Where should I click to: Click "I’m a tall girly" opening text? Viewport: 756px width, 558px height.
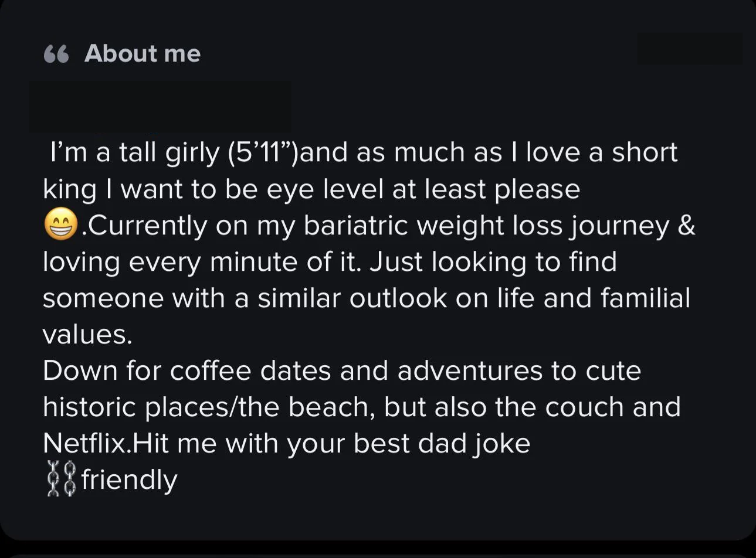point(134,153)
